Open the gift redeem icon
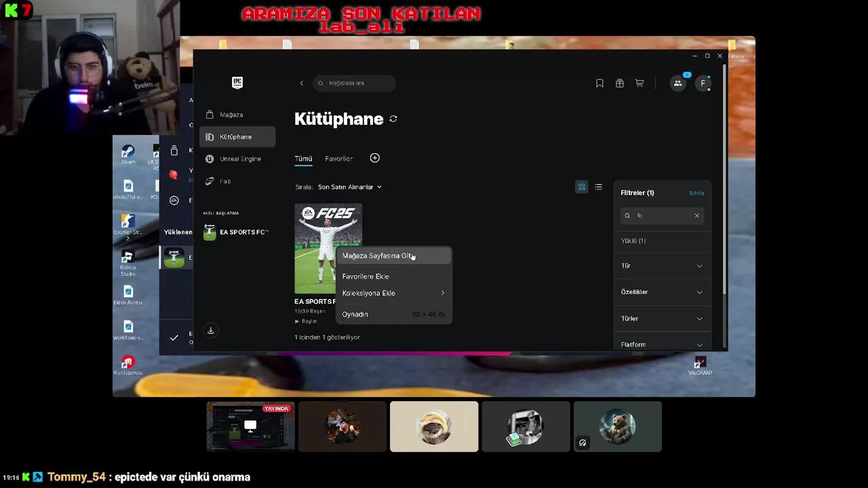The width and height of the screenshot is (868, 488). click(620, 83)
